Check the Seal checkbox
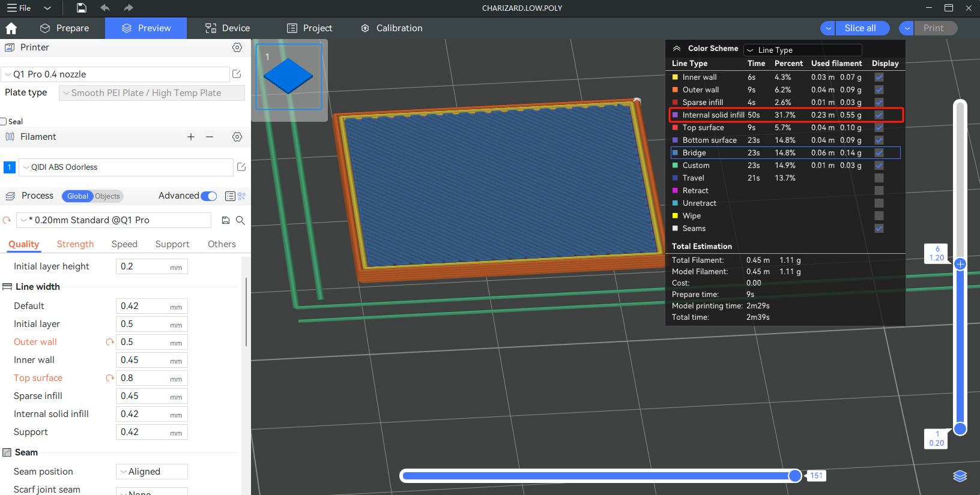Screen dimensions: 980x495 3,121
